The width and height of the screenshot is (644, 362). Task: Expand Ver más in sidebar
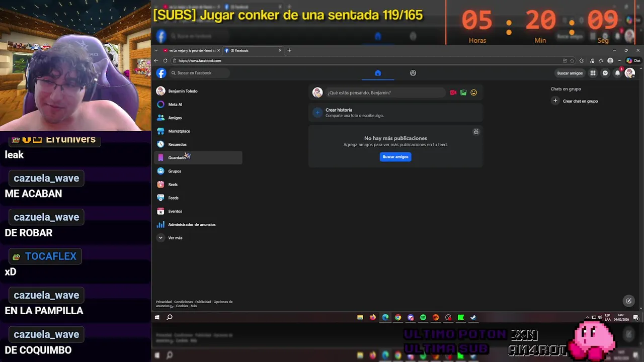click(x=199, y=238)
